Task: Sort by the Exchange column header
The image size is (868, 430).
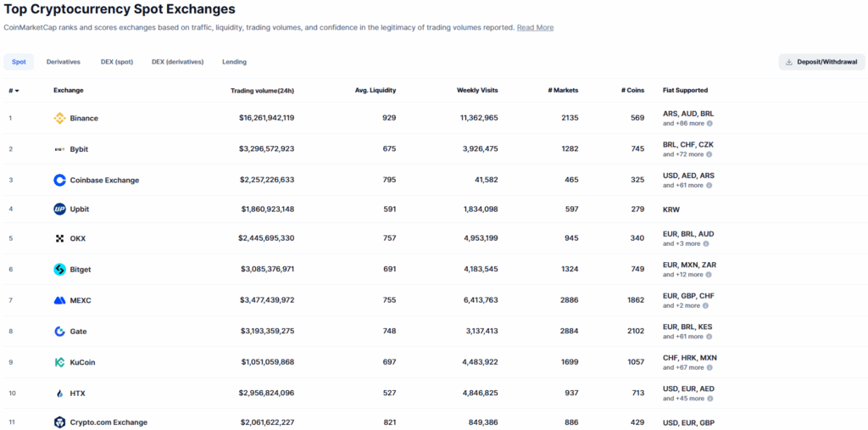Action: (69, 90)
